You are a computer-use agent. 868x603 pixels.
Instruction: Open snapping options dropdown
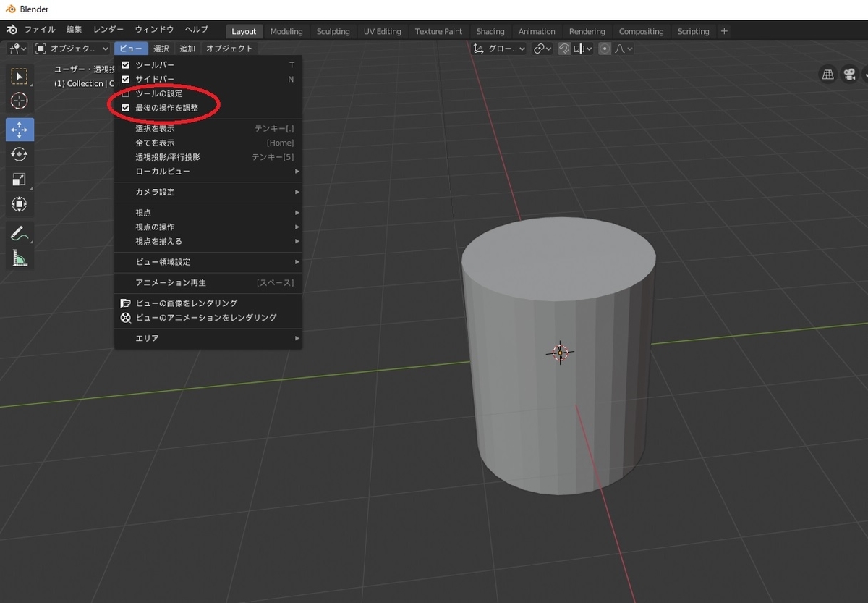(583, 49)
